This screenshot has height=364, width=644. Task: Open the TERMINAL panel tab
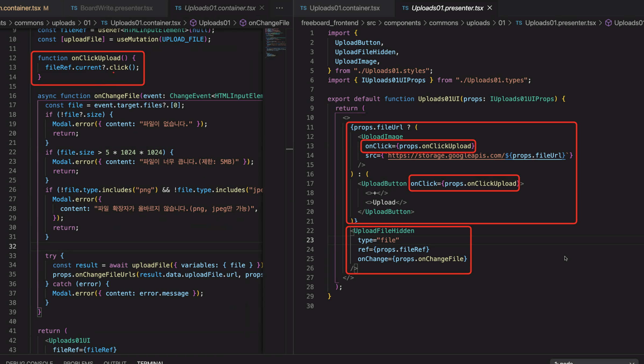tap(150, 362)
